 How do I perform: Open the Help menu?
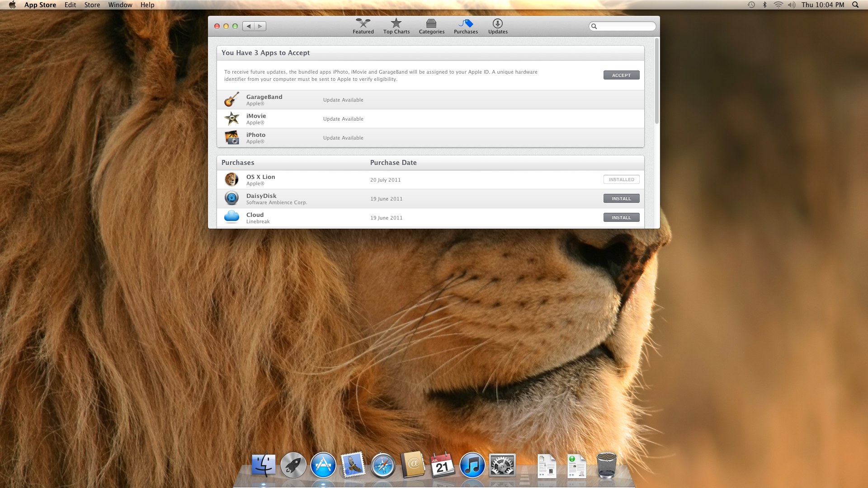tap(147, 5)
